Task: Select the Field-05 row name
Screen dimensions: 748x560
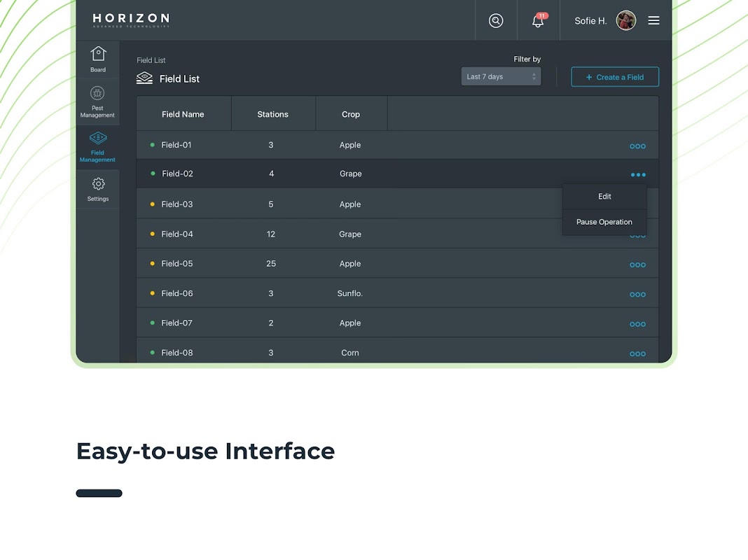Action: 177,264
